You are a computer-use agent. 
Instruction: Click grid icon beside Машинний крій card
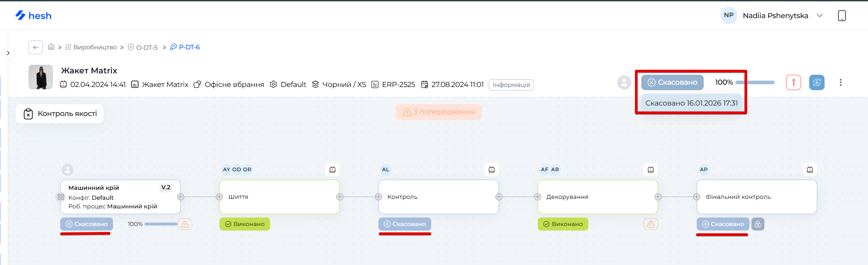click(x=61, y=197)
